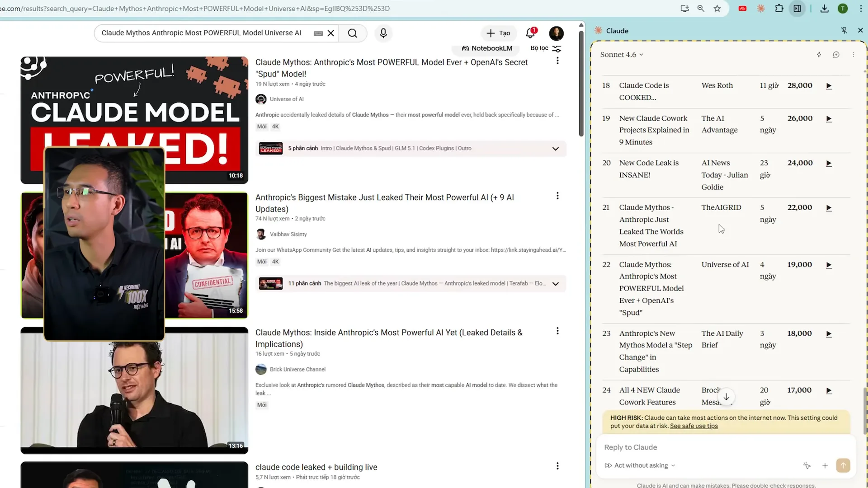Play row 18 Claude Code is COOKED video

coord(829,86)
